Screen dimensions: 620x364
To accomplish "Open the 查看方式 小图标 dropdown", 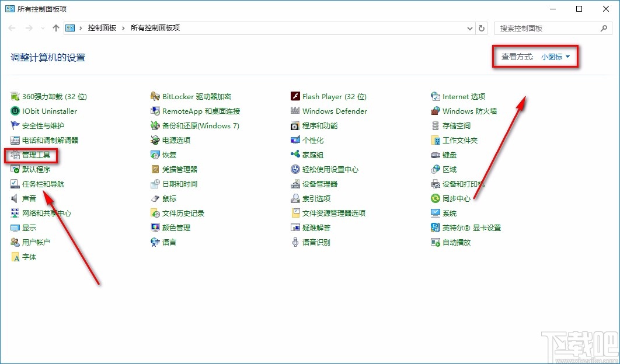I will (x=553, y=57).
